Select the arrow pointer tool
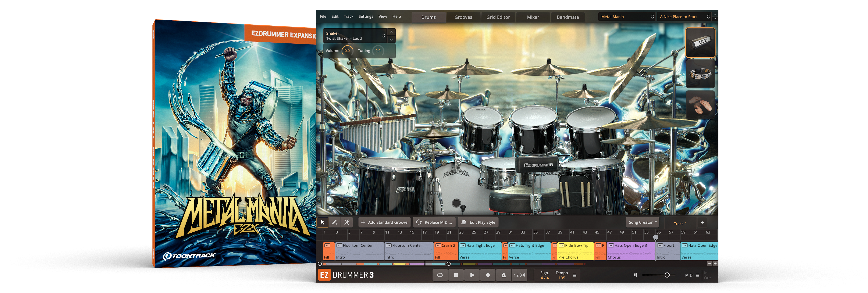Viewport: 868px width, 293px height. point(323,222)
